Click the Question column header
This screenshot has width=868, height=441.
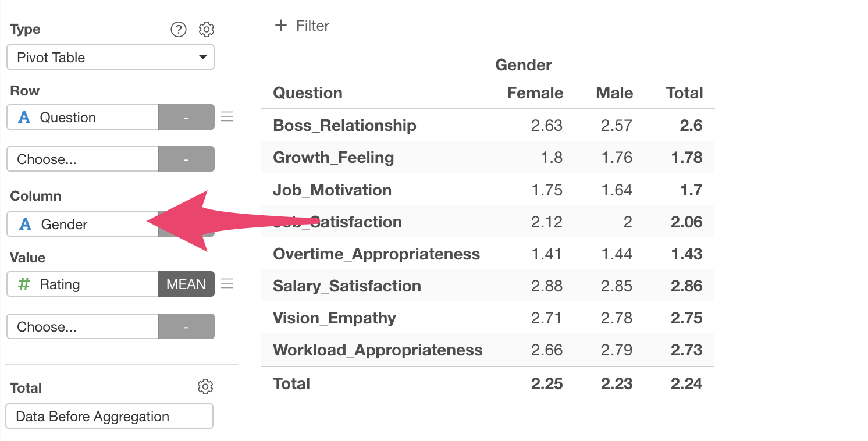tap(308, 93)
